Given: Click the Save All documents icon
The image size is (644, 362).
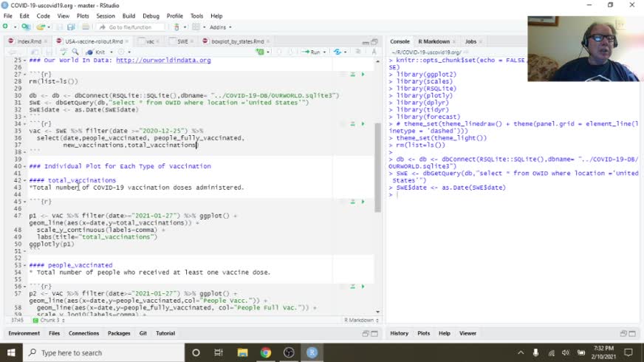Looking at the screenshot, I should 71,27.
